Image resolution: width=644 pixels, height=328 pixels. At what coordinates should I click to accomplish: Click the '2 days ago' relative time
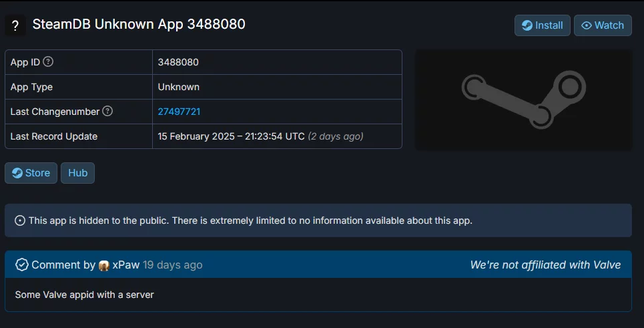pos(336,136)
